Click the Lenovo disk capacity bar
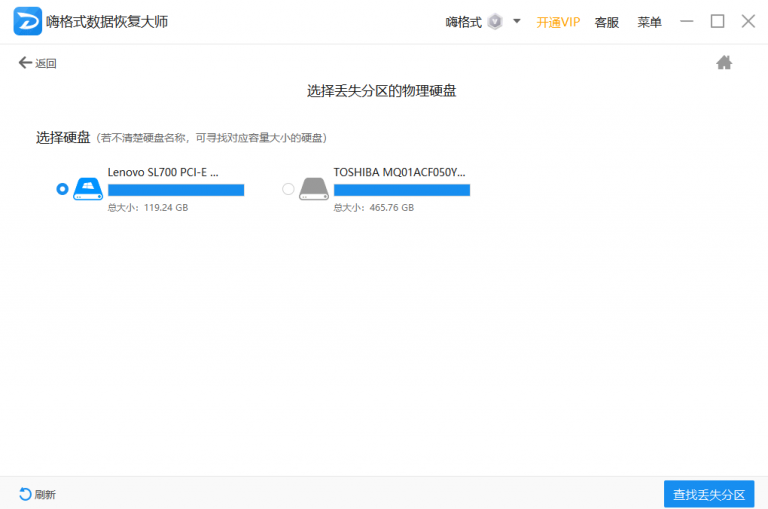The width and height of the screenshot is (768, 509). click(x=176, y=190)
